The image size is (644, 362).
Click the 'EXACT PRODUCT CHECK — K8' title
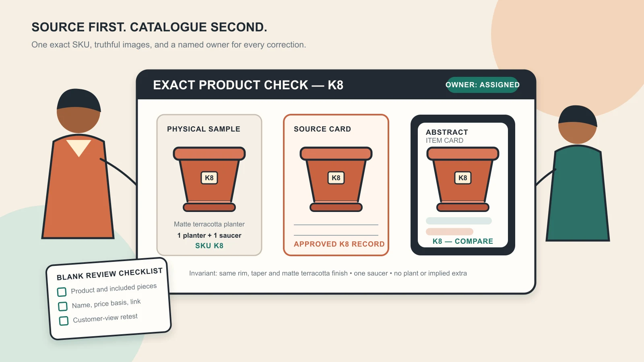click(248, 85)
